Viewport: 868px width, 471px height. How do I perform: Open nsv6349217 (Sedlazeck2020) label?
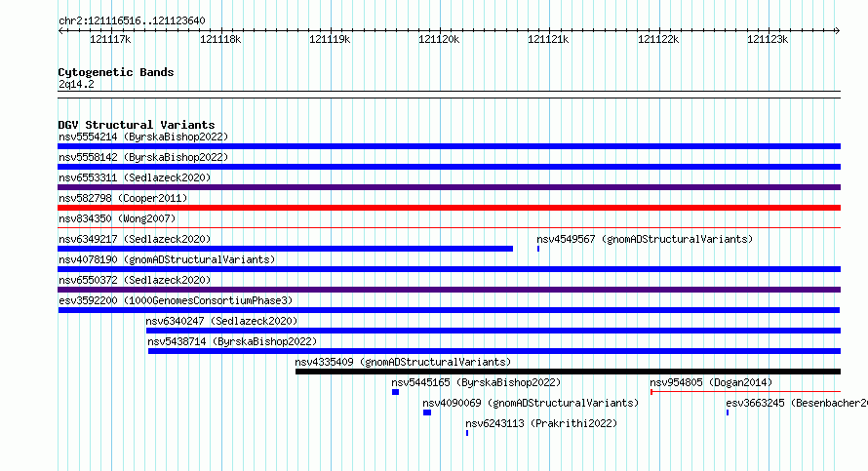[x=135, y=239]
